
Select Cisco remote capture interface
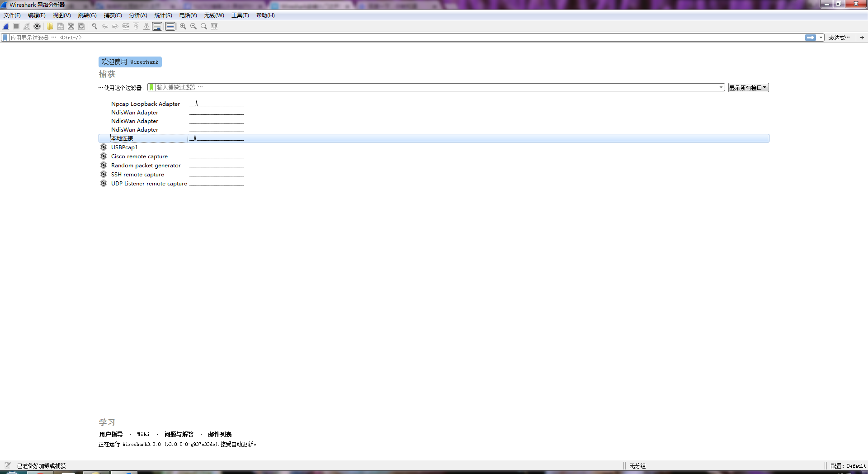(139, 156)
